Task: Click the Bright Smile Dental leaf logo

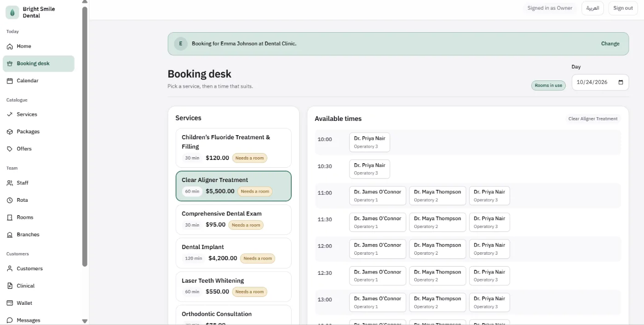Action: click(12, 12)
